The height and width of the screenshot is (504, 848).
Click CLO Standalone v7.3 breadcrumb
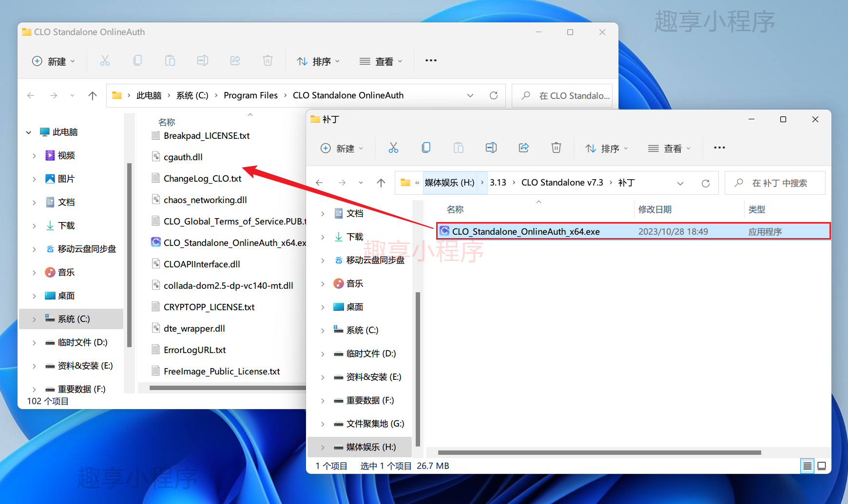coord(562,183)
